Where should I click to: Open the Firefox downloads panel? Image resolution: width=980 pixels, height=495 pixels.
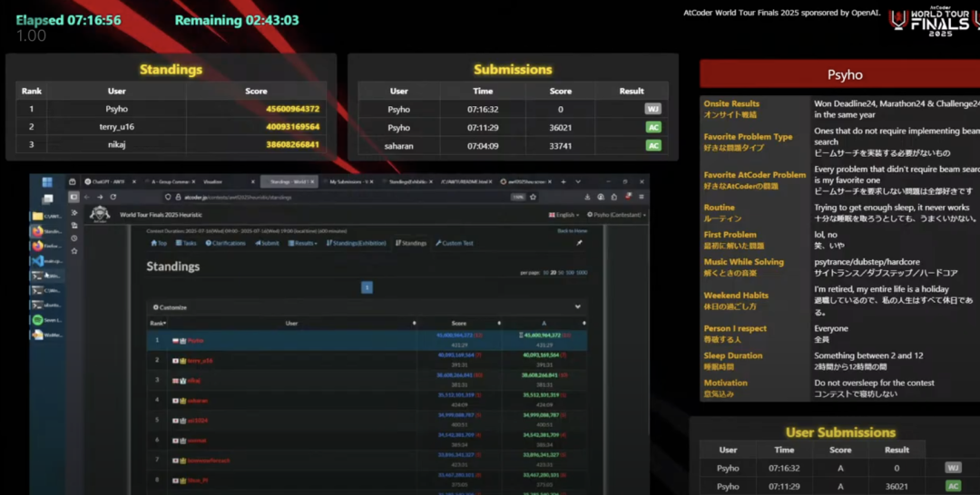[x=587, y=197]
